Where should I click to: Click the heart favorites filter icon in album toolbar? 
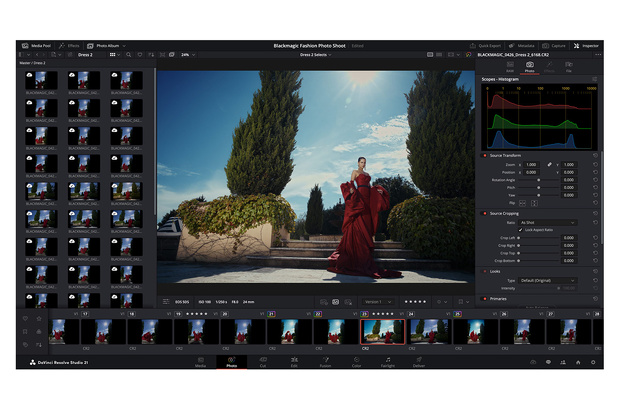click(140, 55)
